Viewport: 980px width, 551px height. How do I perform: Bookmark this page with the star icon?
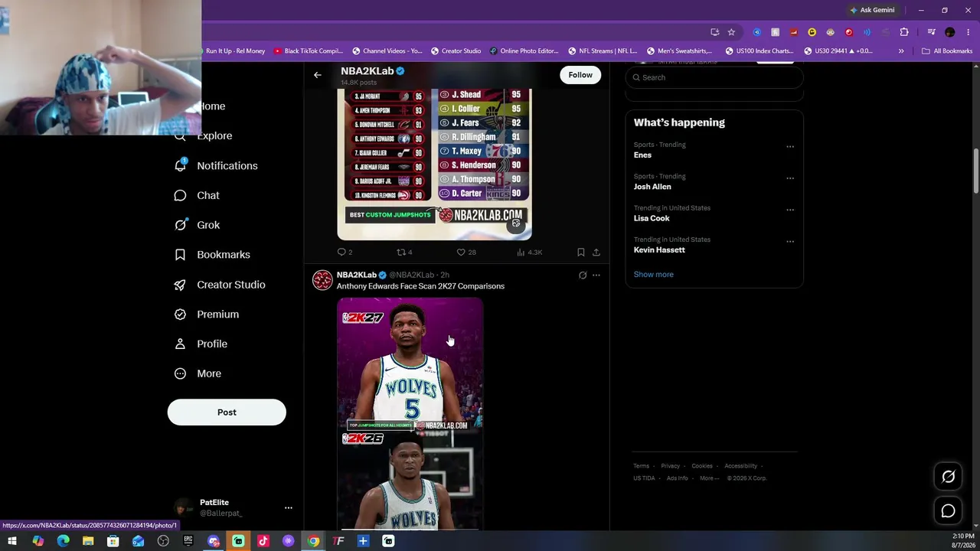(x=731, y=32)
